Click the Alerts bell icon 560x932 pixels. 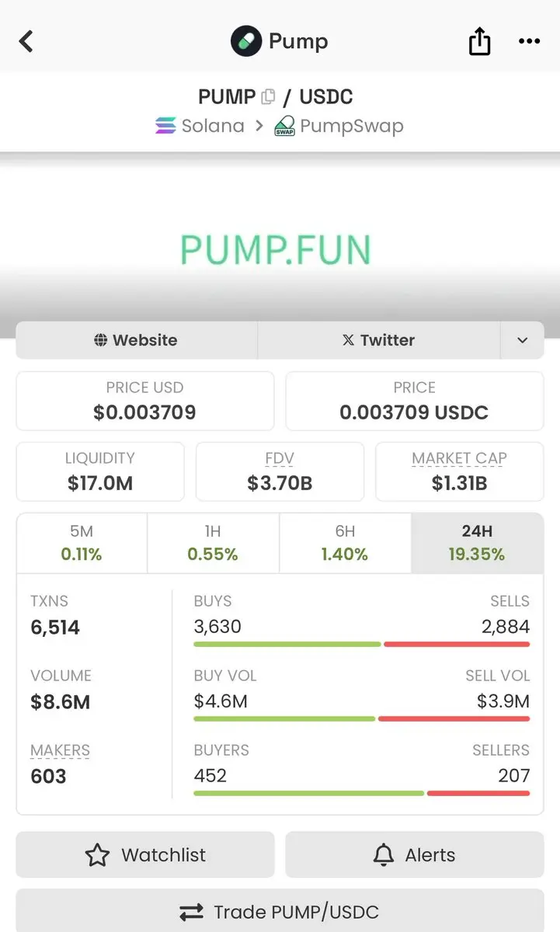pyautogui.click(x=384, y=855)
